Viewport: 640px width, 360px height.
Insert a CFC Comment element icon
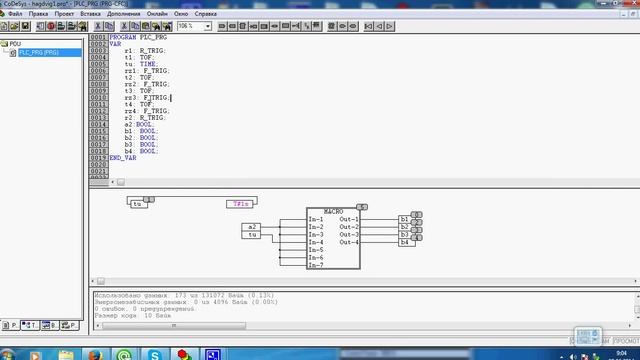click(285, 26)
